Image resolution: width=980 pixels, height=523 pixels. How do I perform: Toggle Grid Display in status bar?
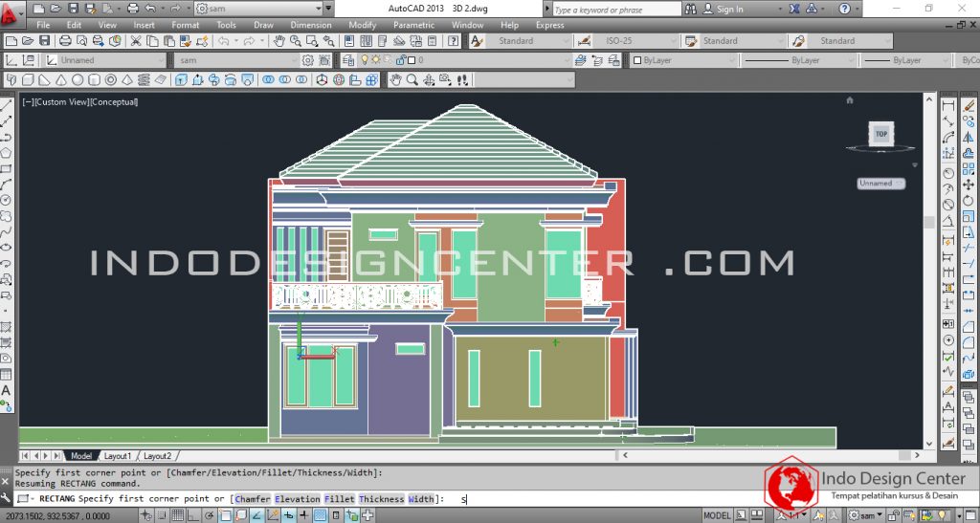pos(177,515)
